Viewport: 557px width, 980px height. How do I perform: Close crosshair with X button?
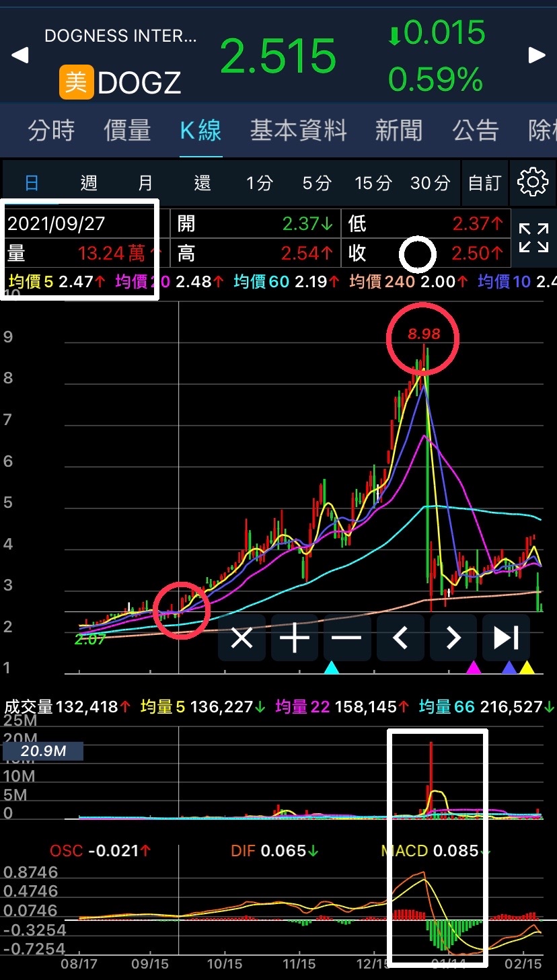242,638
